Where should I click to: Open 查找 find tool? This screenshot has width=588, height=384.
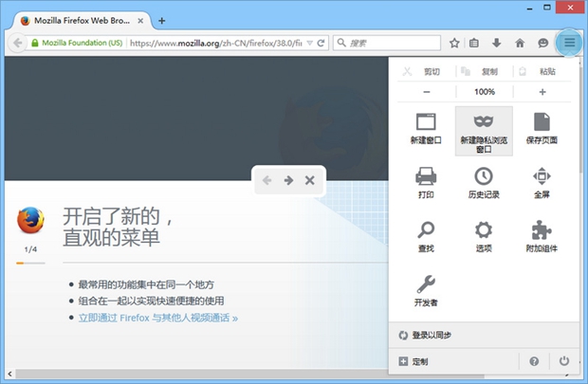click(426, 237)
